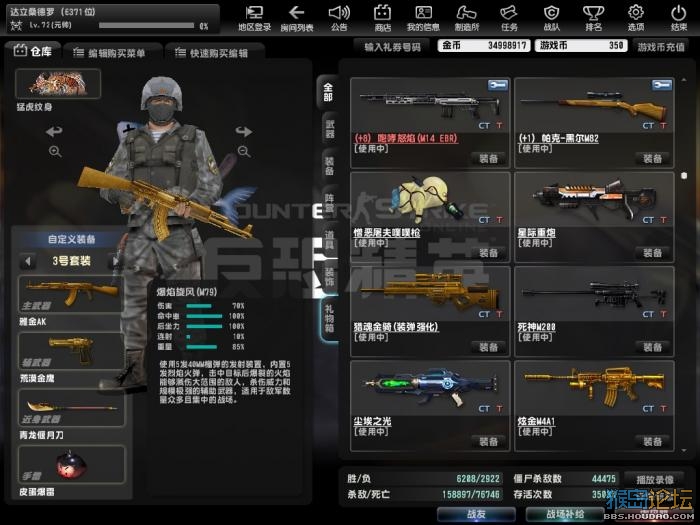This screenshot has height=525, width=700.
Task: Equip 憎恶屠夫噗噗枪 via 装备 button
Action: 489,253
